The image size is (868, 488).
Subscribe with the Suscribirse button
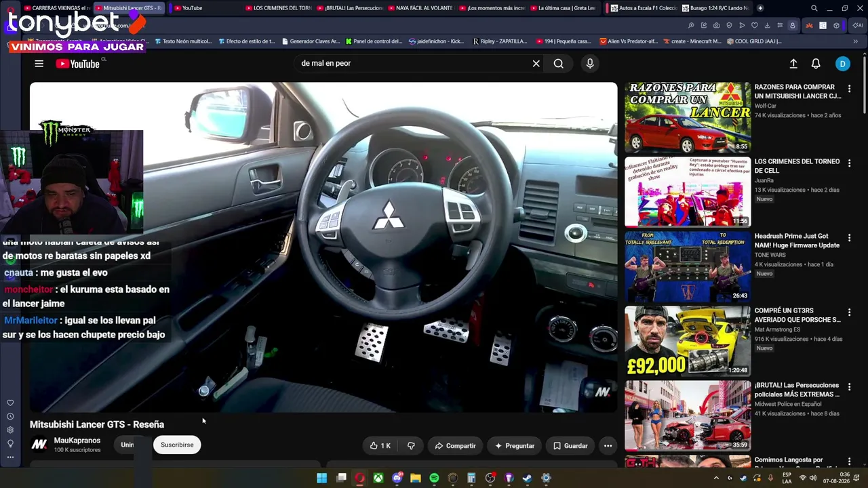tap(177, 445)
